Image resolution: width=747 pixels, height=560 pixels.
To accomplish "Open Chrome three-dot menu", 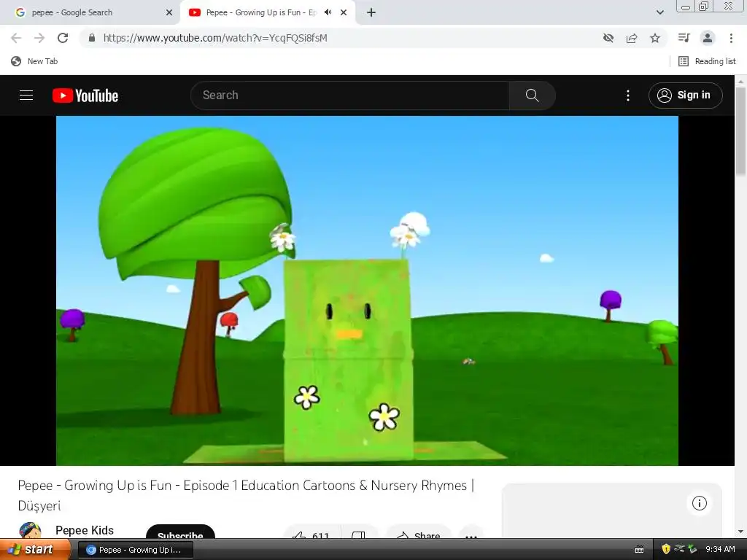I will (731, 38).
